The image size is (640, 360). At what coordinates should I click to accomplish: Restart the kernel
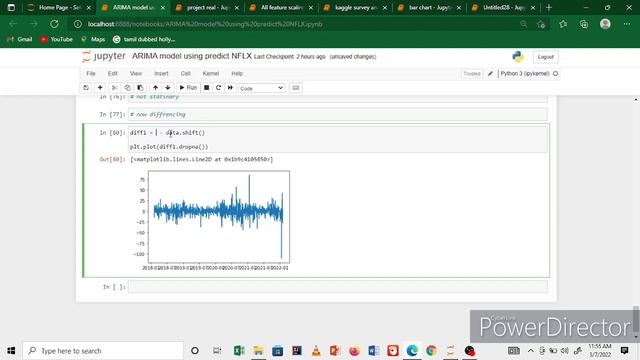(218, 88)
